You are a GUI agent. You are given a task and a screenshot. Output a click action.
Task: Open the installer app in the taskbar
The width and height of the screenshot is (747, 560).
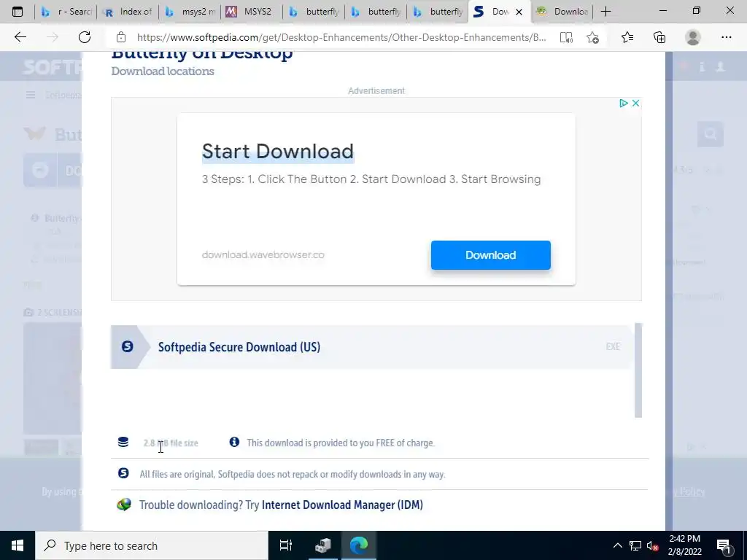pos(322,545)
